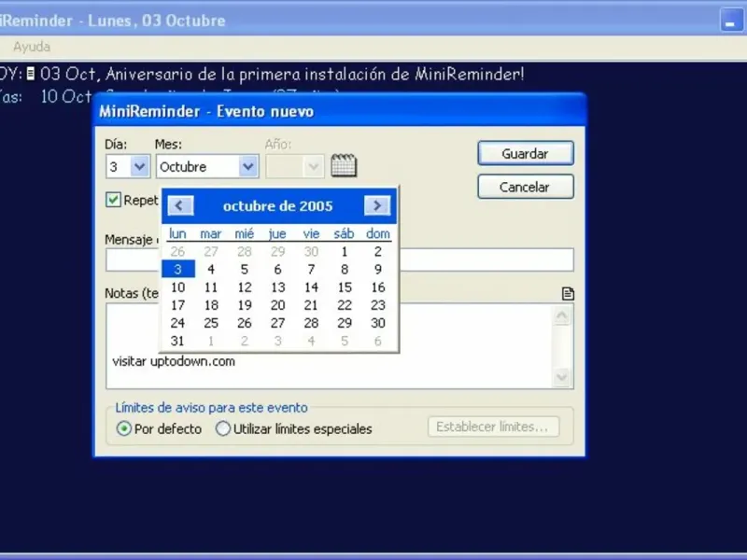
Task: Click the calendar title octubre de 2005
Action: (x=277, y=206)
